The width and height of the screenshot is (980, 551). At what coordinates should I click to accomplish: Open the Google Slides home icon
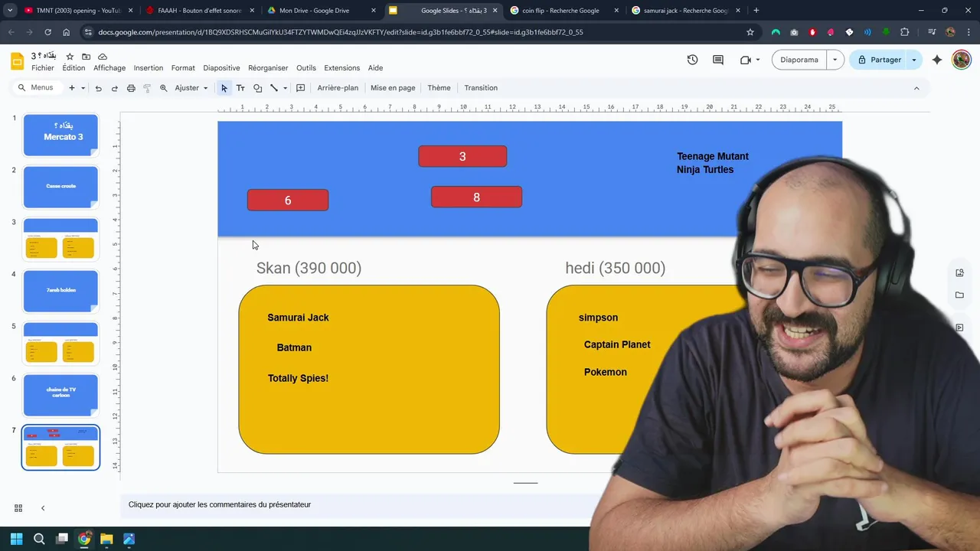coord(17,61)
